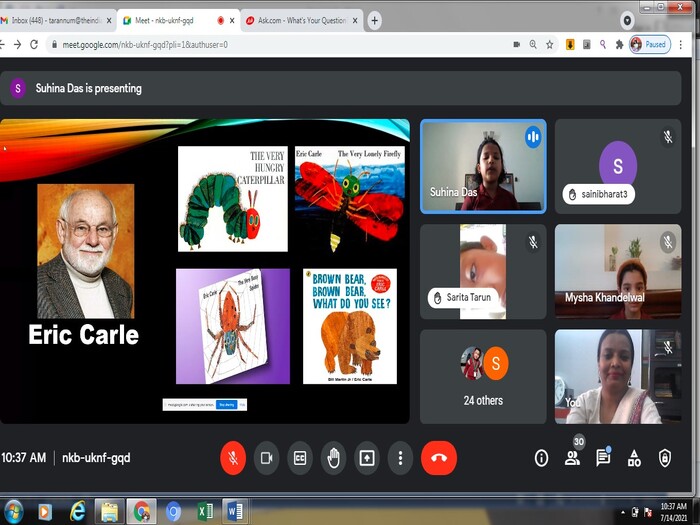700x525 pixels.
Task: Select the sainibharat3 participant tile
Action: click(x=618, y=166)
